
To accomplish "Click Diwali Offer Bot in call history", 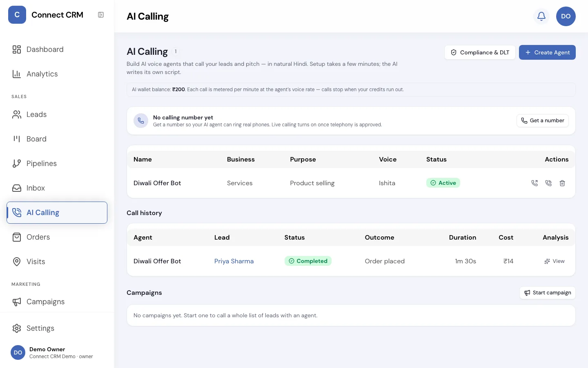I will pyautogui.click(x=157, y=261).
